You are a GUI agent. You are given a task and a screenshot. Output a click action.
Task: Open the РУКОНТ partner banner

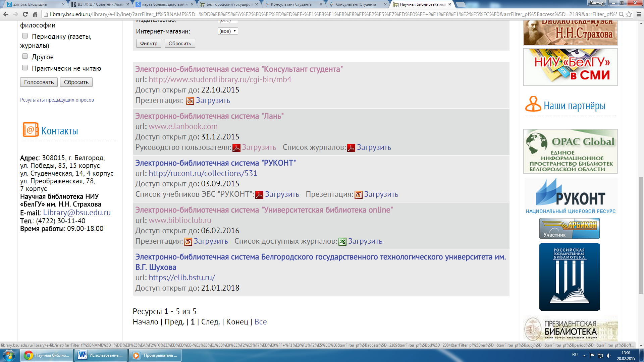click(x=571, y=196)
